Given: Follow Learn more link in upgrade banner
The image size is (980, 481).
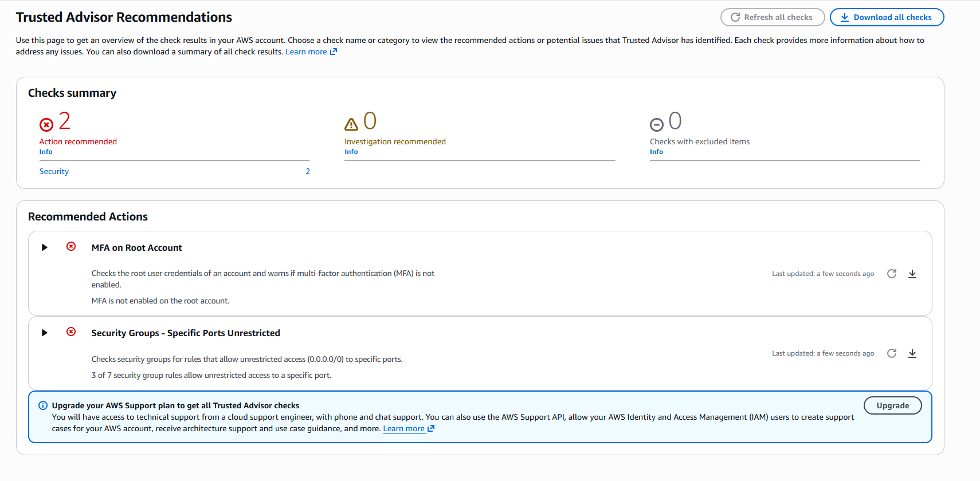Looking at the screenshot, I should 404,428.
